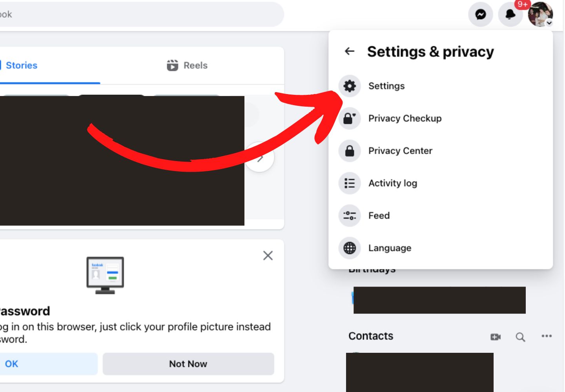
Task: Click the Privacy Center lock icon
Action: point(350,151)
